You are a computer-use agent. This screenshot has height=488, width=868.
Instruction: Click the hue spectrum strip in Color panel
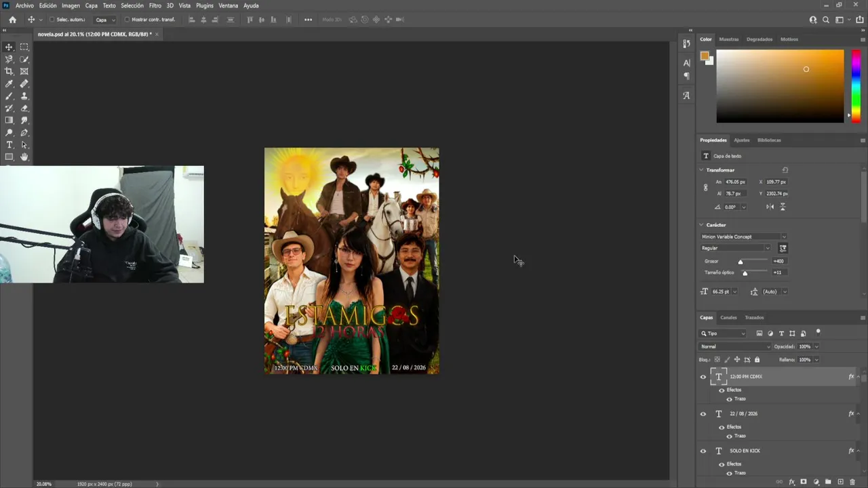(x=856, y=86)
